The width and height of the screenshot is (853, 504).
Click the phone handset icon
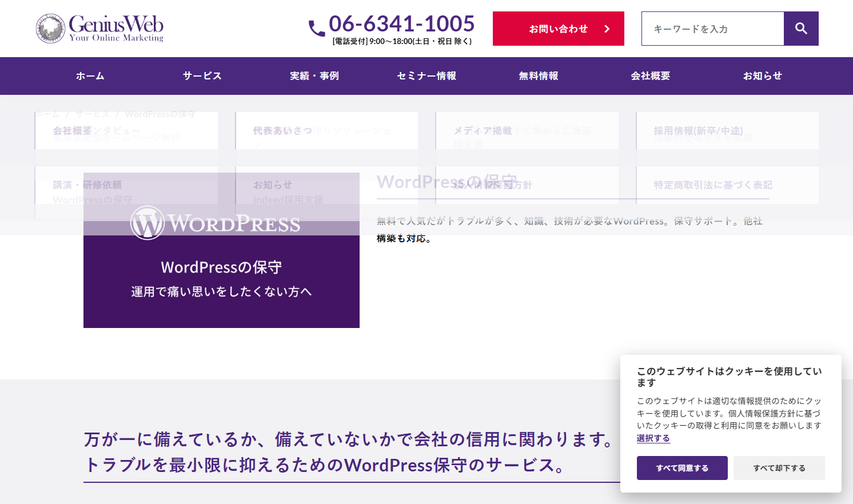coord(317,29)
